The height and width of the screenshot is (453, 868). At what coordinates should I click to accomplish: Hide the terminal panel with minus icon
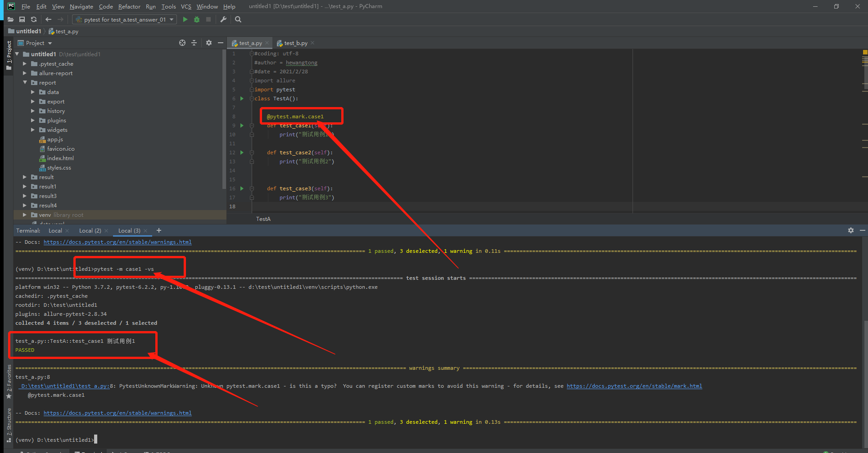pyautogui.click(x=863, y=230)
